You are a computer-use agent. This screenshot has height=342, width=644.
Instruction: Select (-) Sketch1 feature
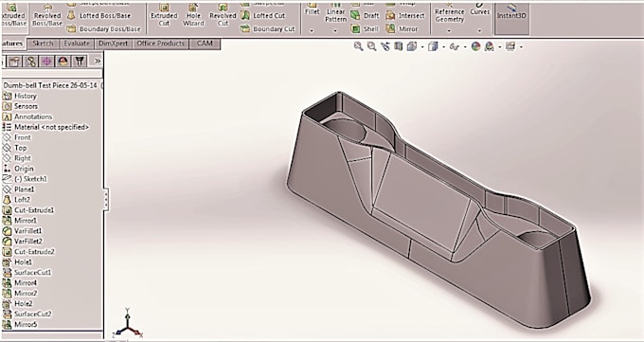point(25,179)
